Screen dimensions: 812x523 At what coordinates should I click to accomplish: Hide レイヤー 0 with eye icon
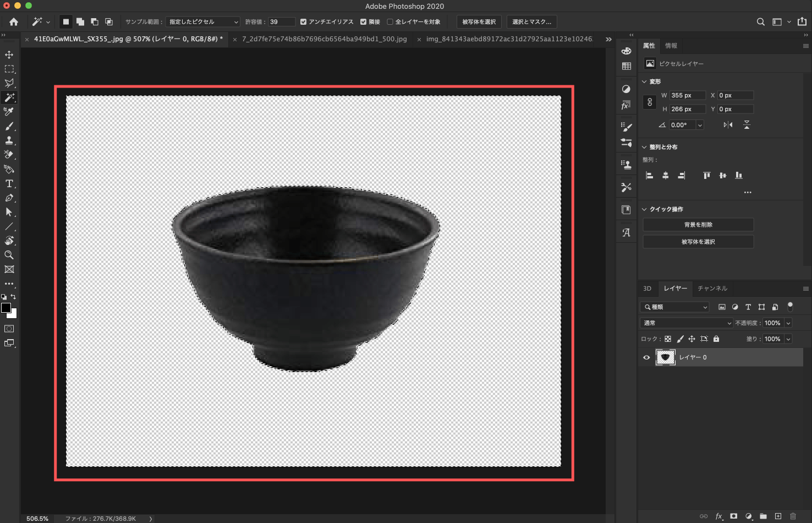(x=646, y=357)
